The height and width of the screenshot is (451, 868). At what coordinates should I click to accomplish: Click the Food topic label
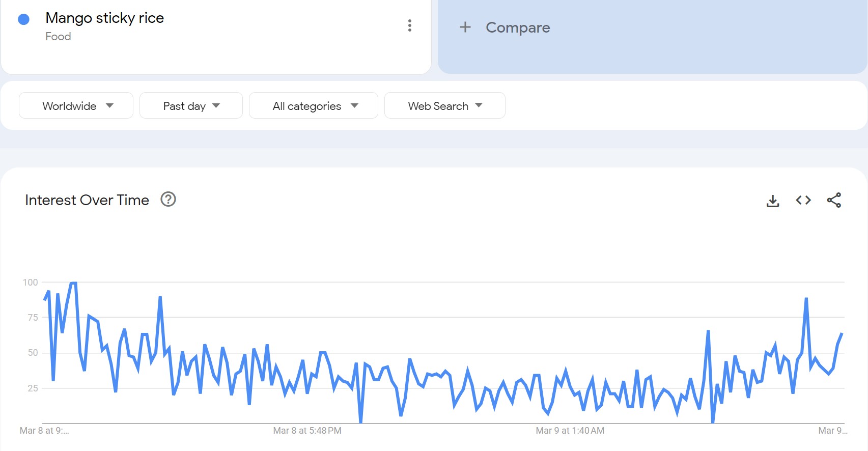(x=58, y=37)
